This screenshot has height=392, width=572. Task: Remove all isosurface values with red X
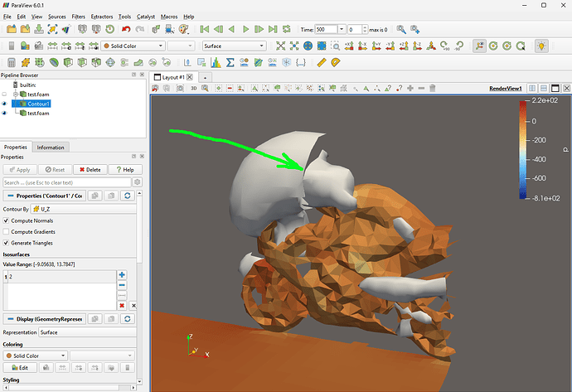(122, 306)
